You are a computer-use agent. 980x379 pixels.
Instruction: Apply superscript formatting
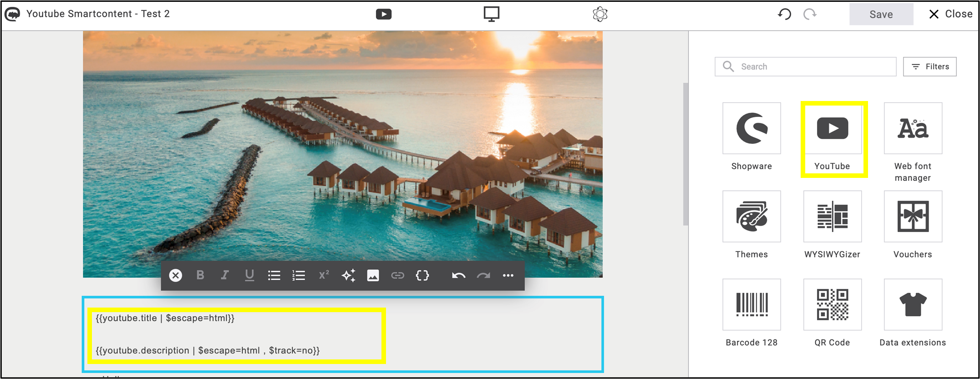(324, 275)
